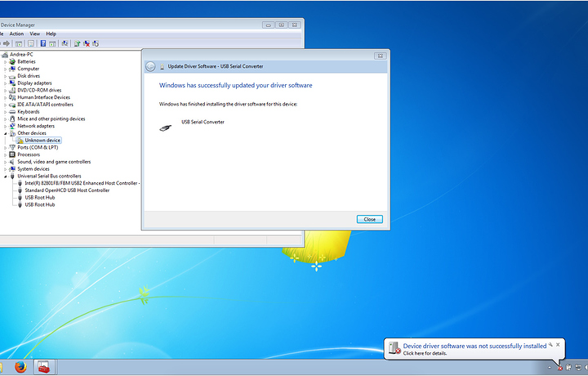Viewport: 588px width, 376px height.
Task: Click the Network adapters category icon
Action: 12,126
